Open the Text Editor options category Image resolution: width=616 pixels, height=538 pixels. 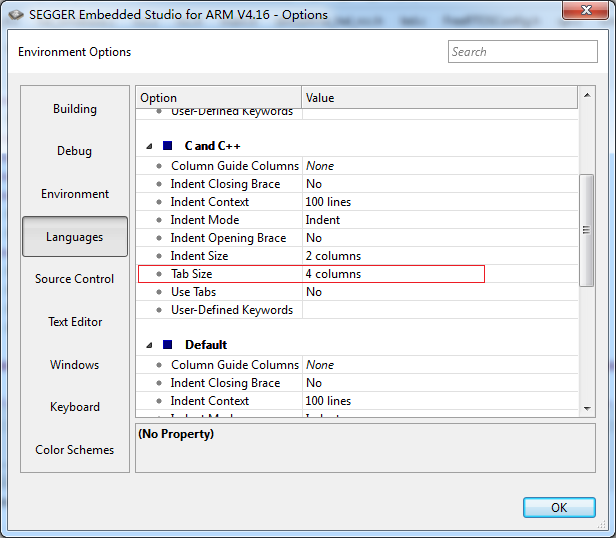pos(75,322)
